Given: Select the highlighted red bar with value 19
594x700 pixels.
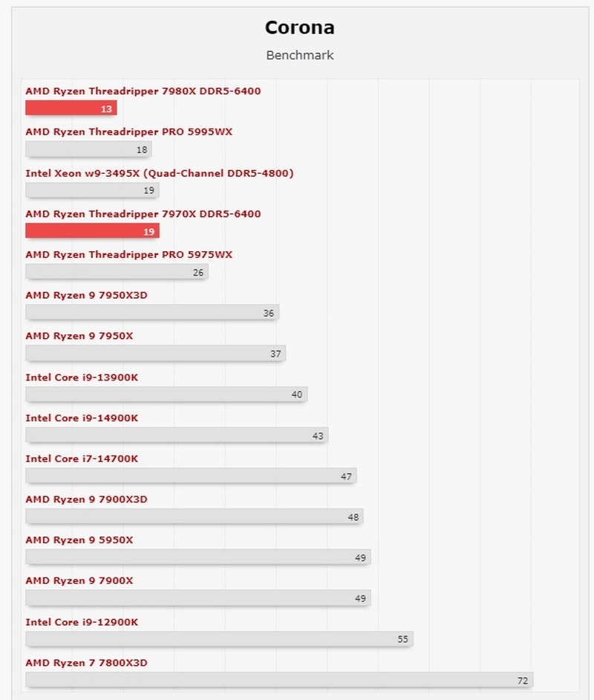Looking at the screenshot, I should pyautogui.click(x=92, y=231).
